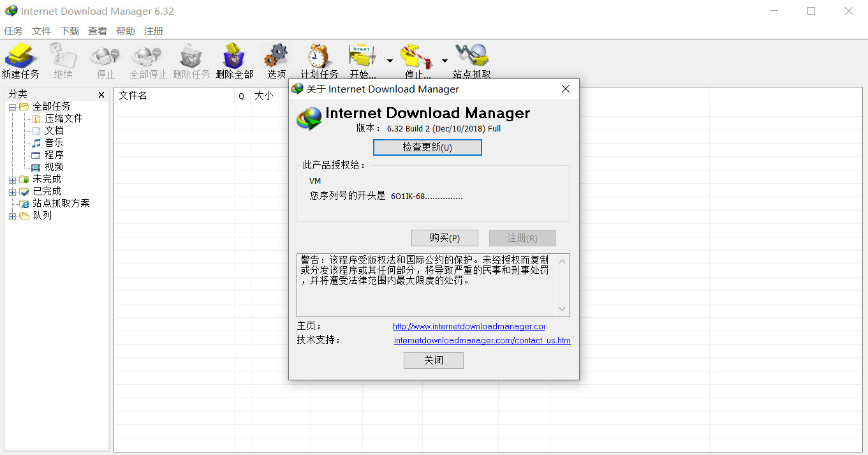Image resolution: width=868 pixels, height=455 pixels.
Task: Sort by the 文件名 column header
Action: 175,96
